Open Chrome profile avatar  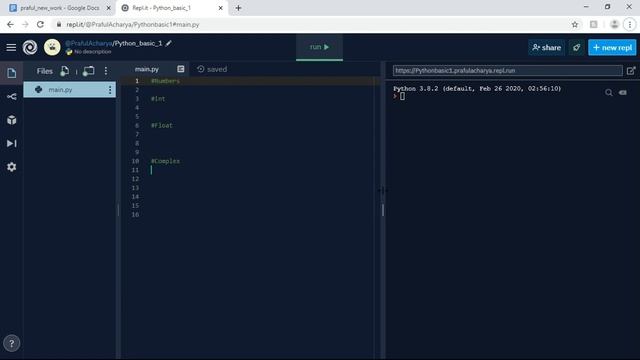coord(614,24)
